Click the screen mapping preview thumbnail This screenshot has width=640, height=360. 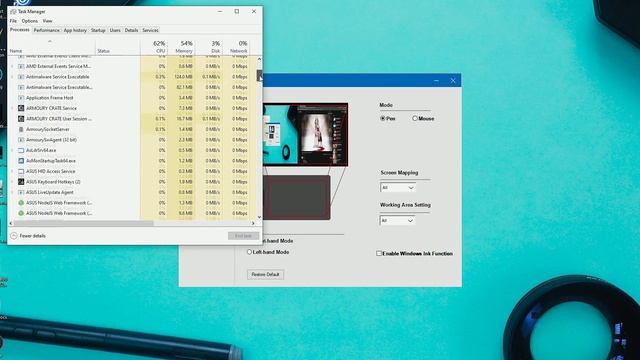[x=305, y=135]
